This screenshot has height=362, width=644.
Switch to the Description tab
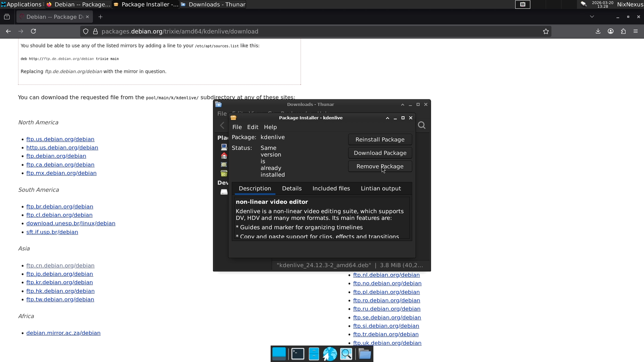255,189
